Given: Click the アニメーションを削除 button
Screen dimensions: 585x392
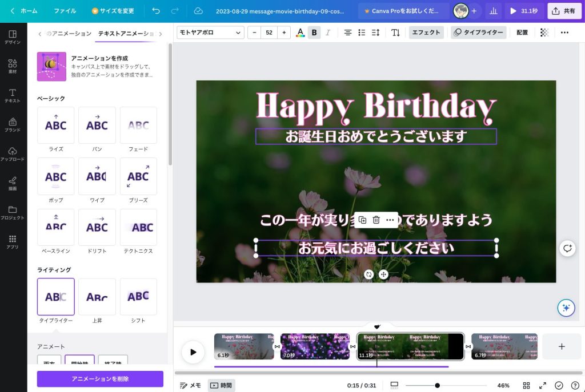Looking at the screenshot, I should 100,379.
